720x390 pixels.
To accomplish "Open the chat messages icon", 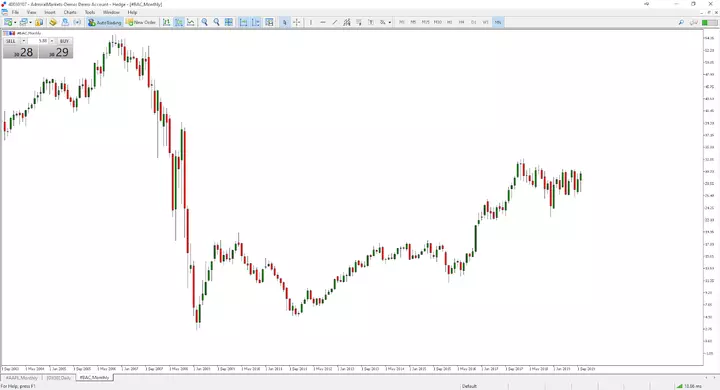I will [x=693, y=22].
